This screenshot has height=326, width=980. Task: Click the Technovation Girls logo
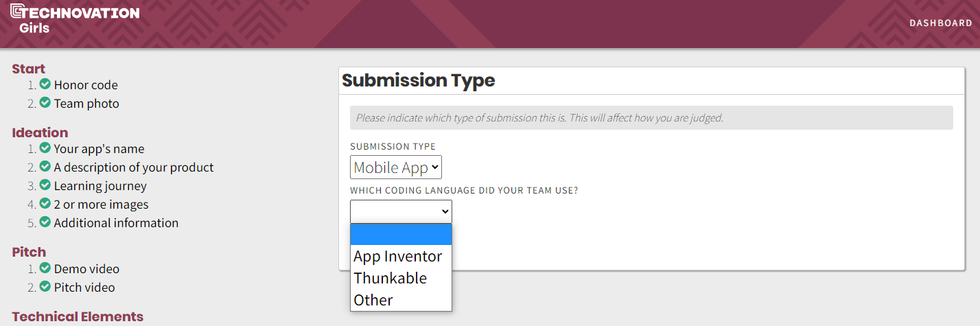74,19
